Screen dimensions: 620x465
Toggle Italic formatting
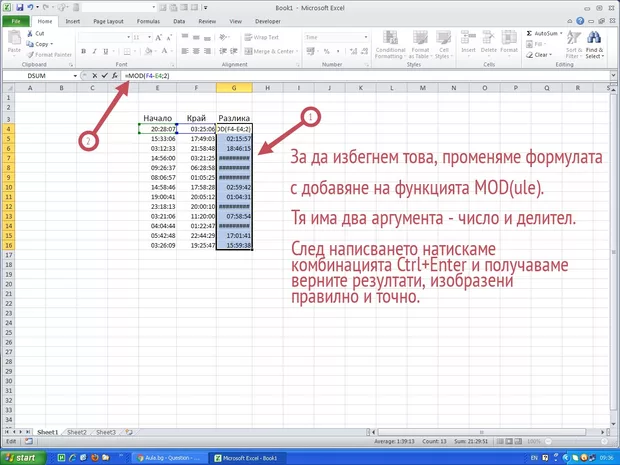pos(94,51)
